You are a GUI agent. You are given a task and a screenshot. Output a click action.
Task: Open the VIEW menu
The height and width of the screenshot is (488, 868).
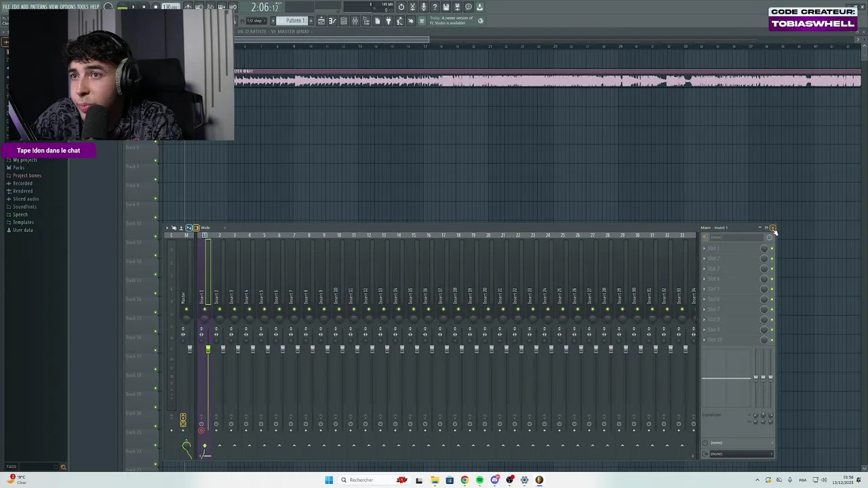coord(53,7)
